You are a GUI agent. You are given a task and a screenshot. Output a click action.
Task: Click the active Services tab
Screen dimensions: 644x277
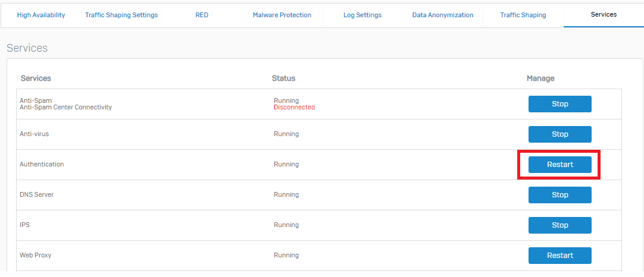click(604, 14)
